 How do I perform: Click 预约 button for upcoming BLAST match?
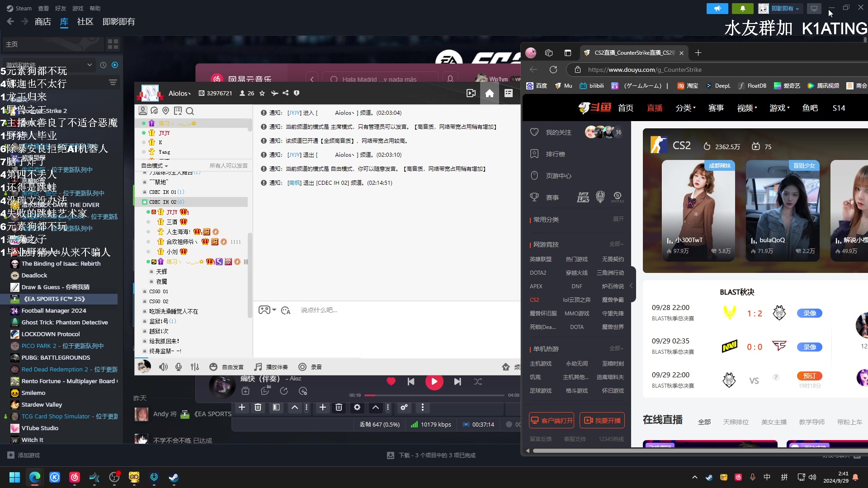[x=808, y=376]
